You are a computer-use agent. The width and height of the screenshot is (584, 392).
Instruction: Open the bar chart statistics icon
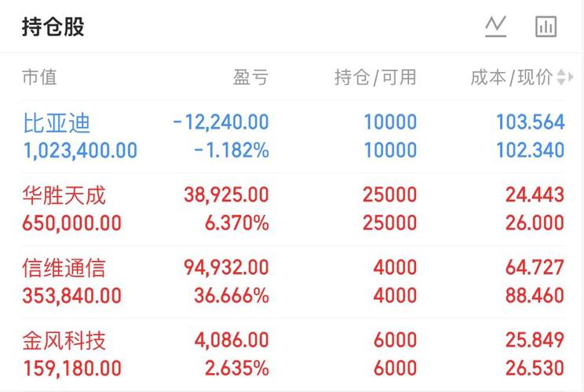click(546, 27)
